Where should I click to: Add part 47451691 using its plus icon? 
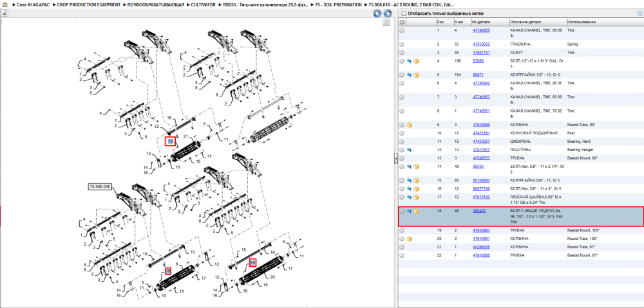click(x=402, y=133)
